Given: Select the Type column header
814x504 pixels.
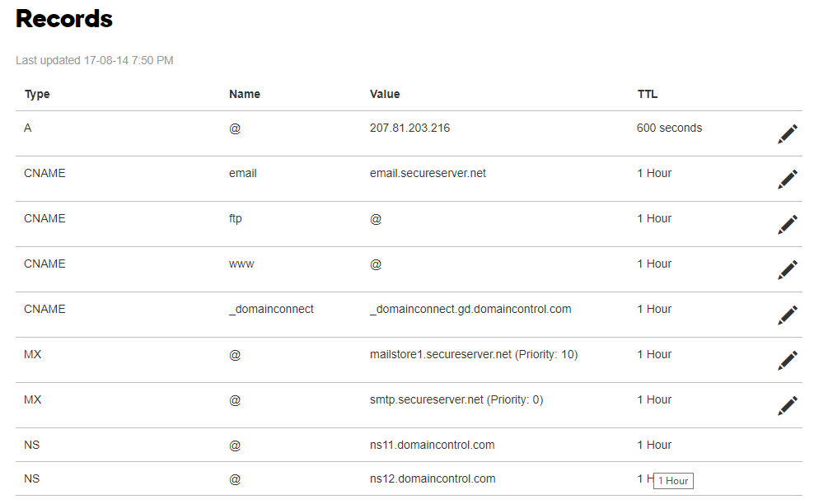Looking at the screenshot, I should (x=36, y=94).
